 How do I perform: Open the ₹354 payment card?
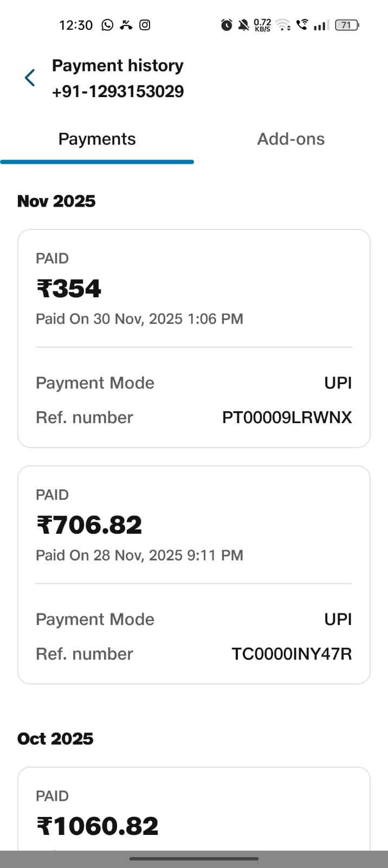point(193,288)
